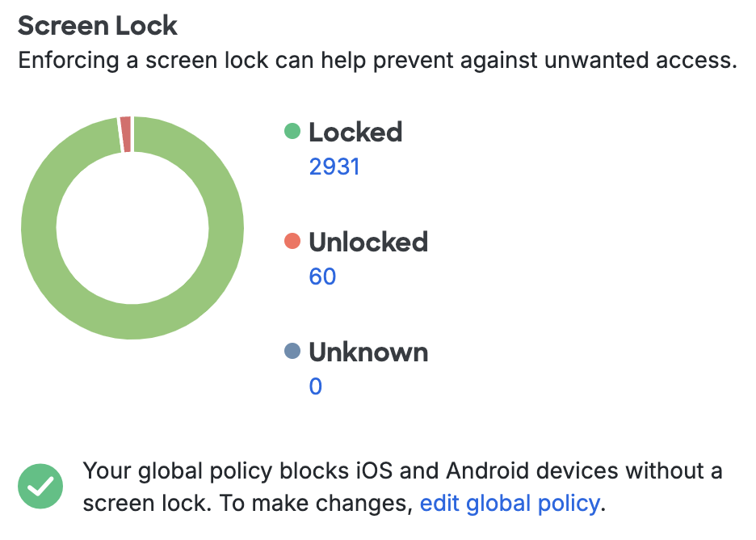This screenshot has height=540, width=756.
Task: Select the Screen Lock heading
Action: click(97, 25)
